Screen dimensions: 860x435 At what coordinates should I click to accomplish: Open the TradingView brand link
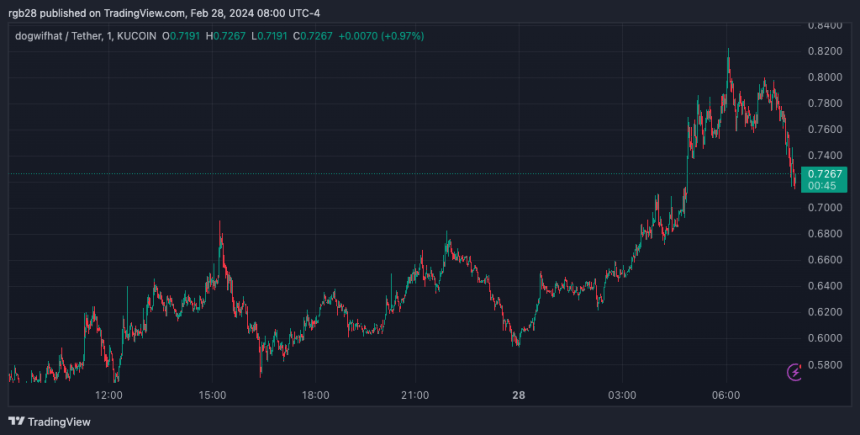[49, 421]
